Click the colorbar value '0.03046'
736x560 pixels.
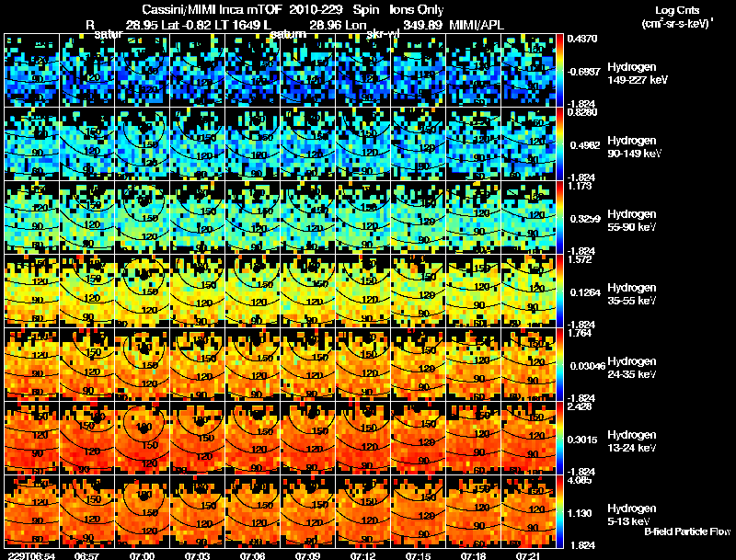click(588, 366)
